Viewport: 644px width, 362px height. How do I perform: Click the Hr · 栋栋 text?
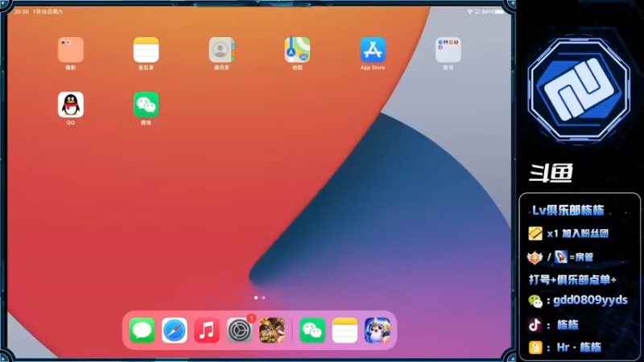point(579,348)
